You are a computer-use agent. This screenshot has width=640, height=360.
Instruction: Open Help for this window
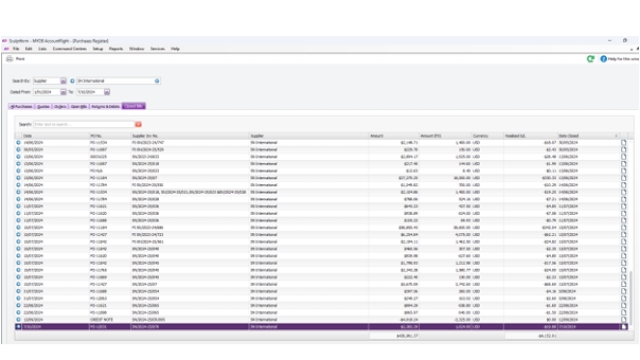point(619,59)
